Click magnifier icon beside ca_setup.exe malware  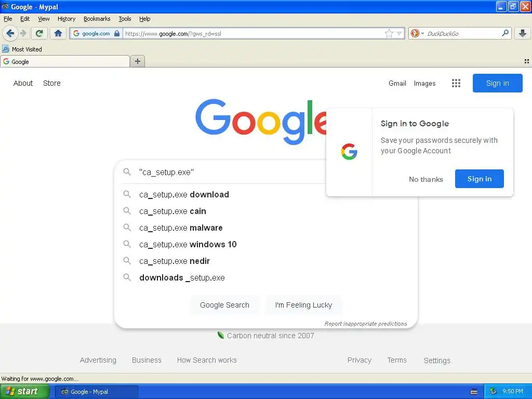(x=127, y=228)
